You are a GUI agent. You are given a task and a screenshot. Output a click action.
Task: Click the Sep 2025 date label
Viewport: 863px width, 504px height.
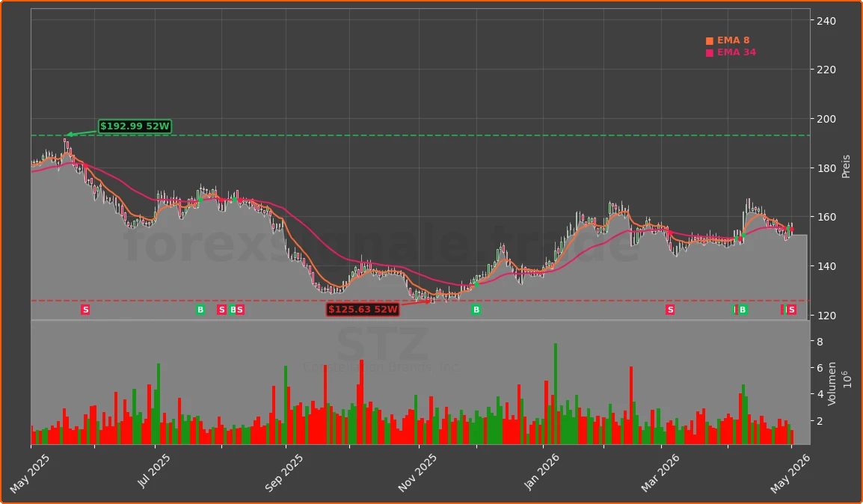[284, 473]
